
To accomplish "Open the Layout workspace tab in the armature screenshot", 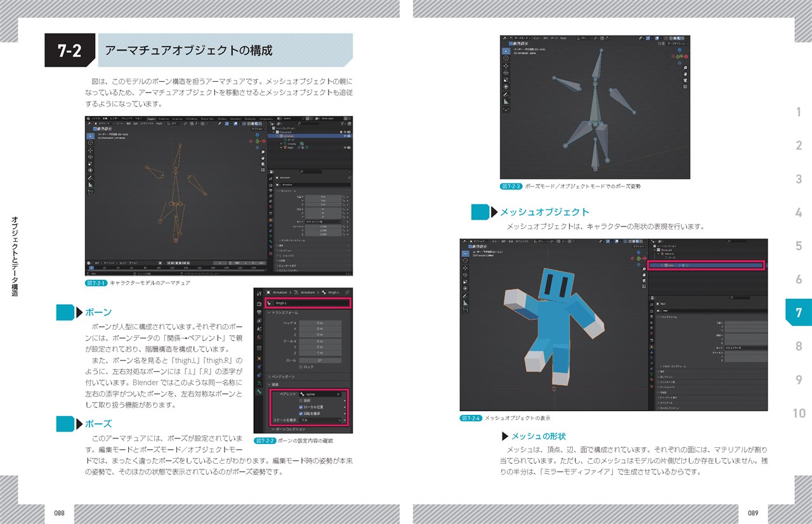I will [x=151, y=119].
